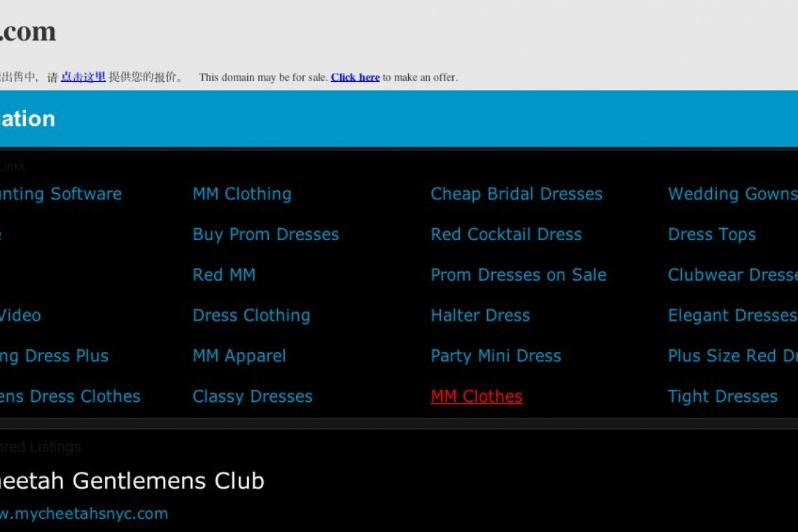798x532 pixels.
Task: Open the Chinese offer link 点击这里
Action: tap(83, 77)
